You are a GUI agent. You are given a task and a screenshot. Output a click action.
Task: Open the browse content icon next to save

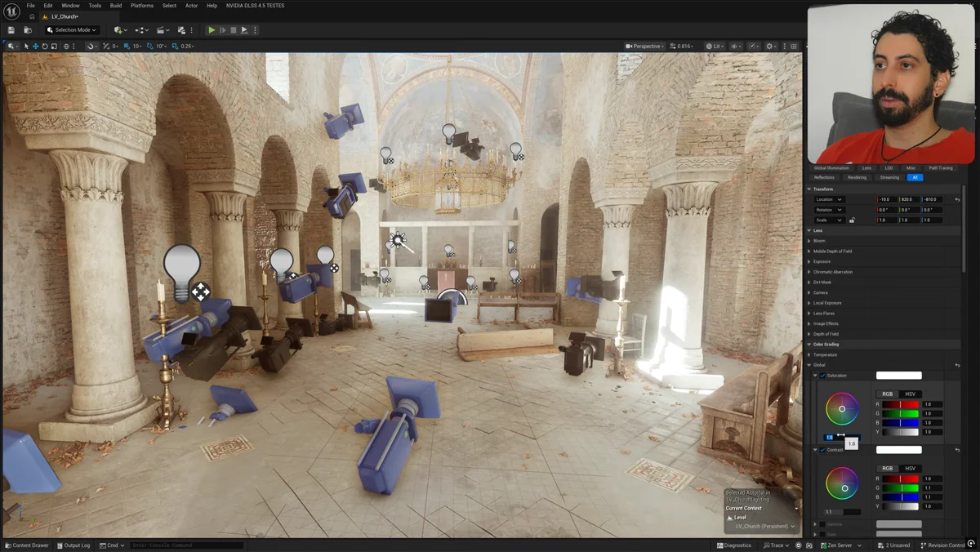tap(27, 30)
